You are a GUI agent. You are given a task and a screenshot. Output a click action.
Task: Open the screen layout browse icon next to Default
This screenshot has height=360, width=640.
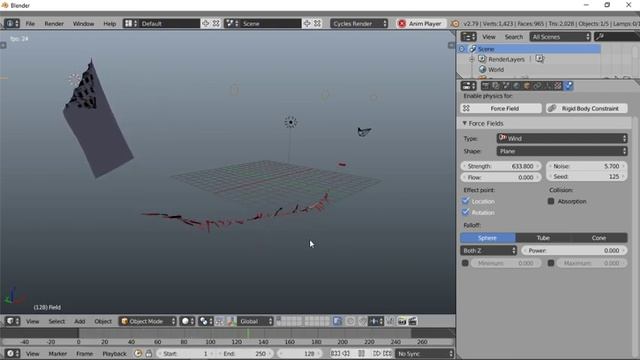pyautogui.click(x=131, y=23)
